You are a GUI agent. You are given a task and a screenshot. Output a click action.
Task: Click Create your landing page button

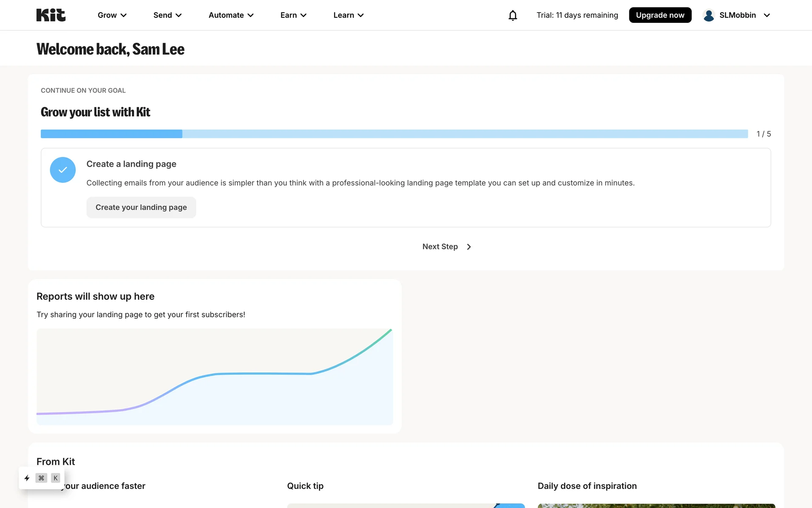pyautogui.click(x=141, y=207)
